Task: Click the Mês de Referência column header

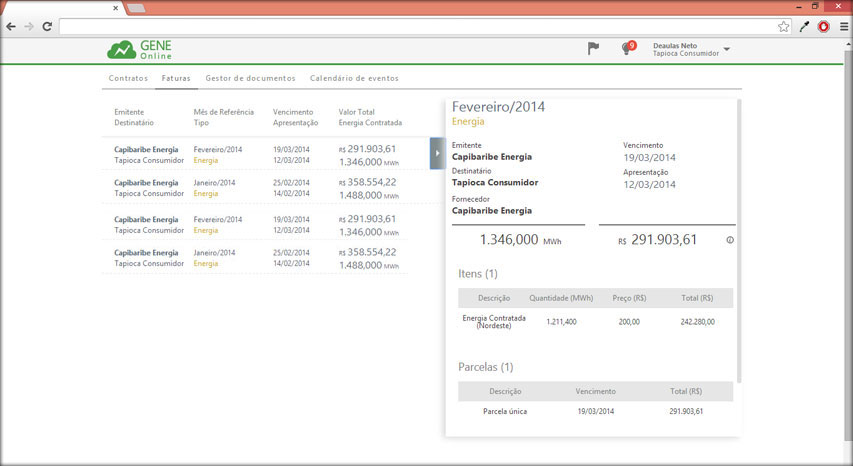Action: click(x=224, y=112)
